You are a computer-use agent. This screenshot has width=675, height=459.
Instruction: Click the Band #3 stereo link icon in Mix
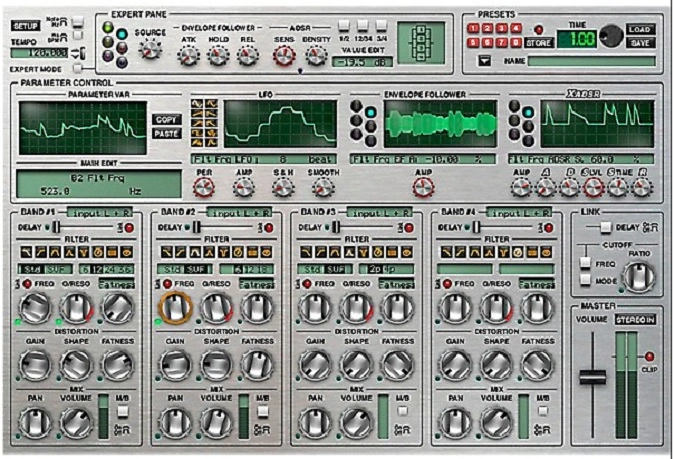[402, 430]
